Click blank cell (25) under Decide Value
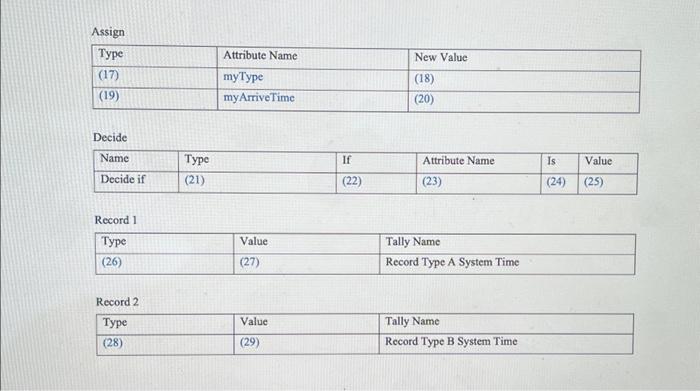The image size is (700, 391). tap(608, 184)
